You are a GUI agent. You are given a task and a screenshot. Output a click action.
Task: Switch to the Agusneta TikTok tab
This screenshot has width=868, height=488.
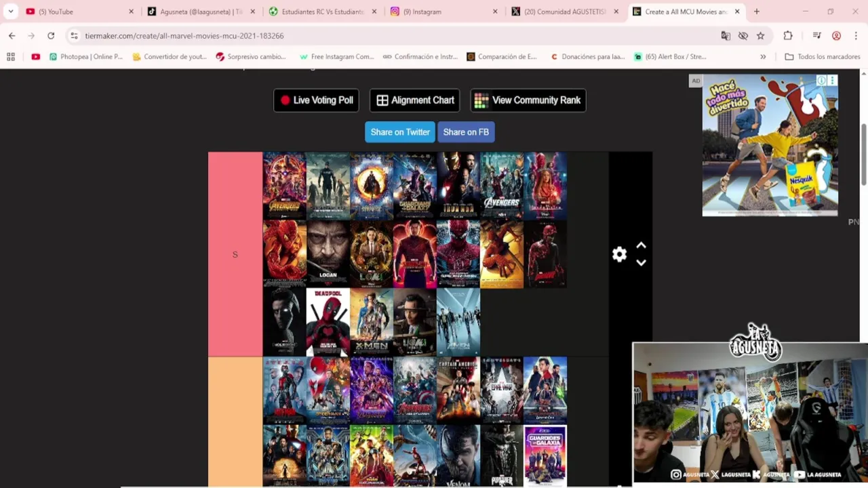[x=200, y=12]
